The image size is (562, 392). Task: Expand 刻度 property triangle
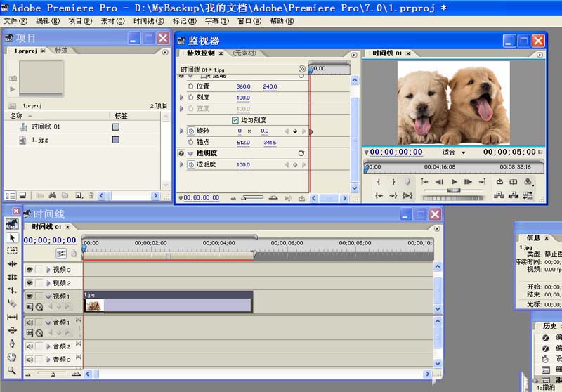pos(181,98)
